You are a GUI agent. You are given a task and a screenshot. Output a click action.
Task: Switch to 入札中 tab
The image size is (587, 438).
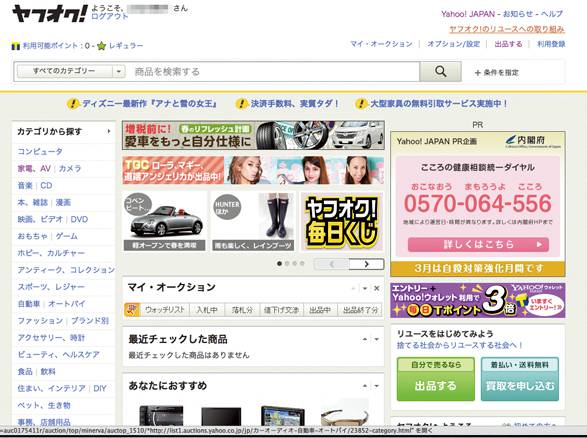pos(207,310)
